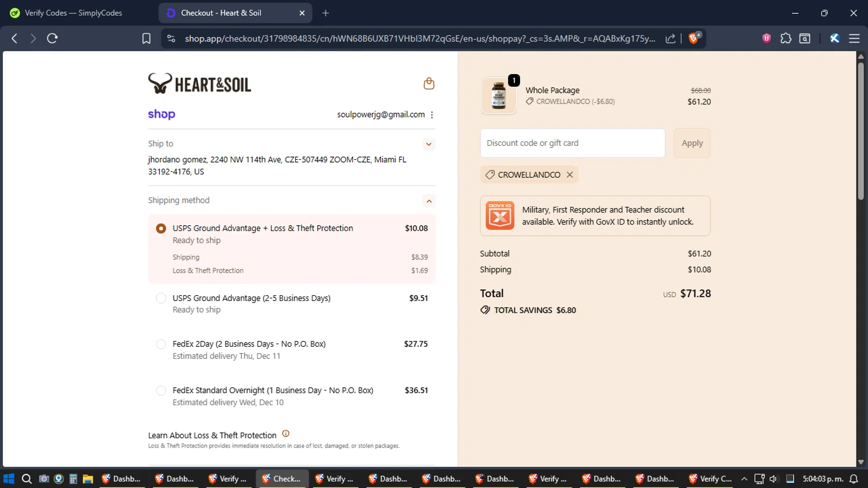This screenshot has width=868, height=488.
Task: Apply the discount code
Action: pyautogui.click(x=692, y=143)
